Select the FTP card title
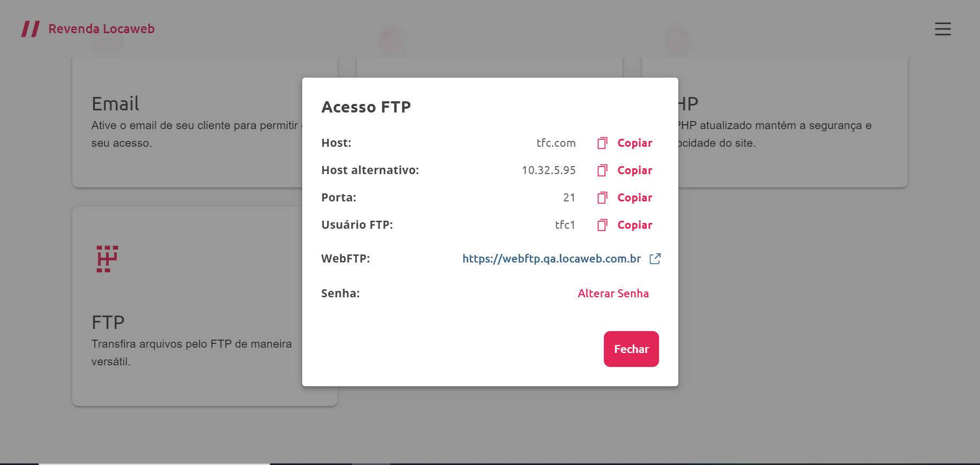The image size is (980, 465). tap(108, 322)
